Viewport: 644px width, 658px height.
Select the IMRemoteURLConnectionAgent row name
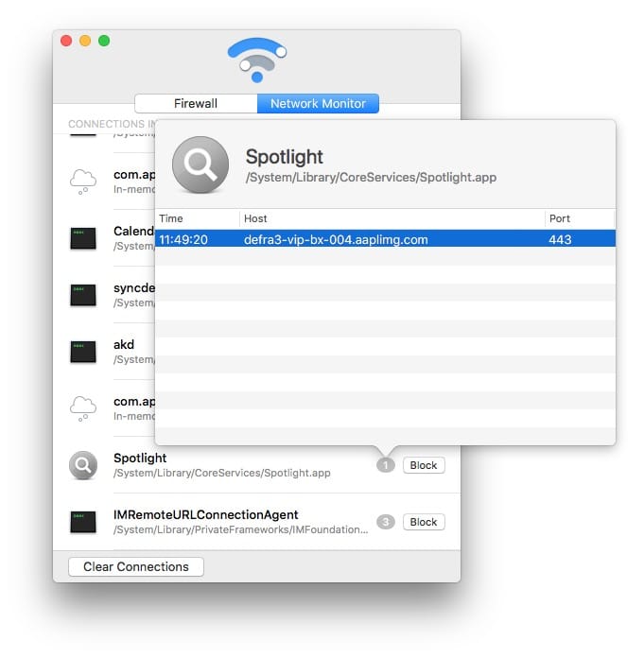(x=206, y=515)
